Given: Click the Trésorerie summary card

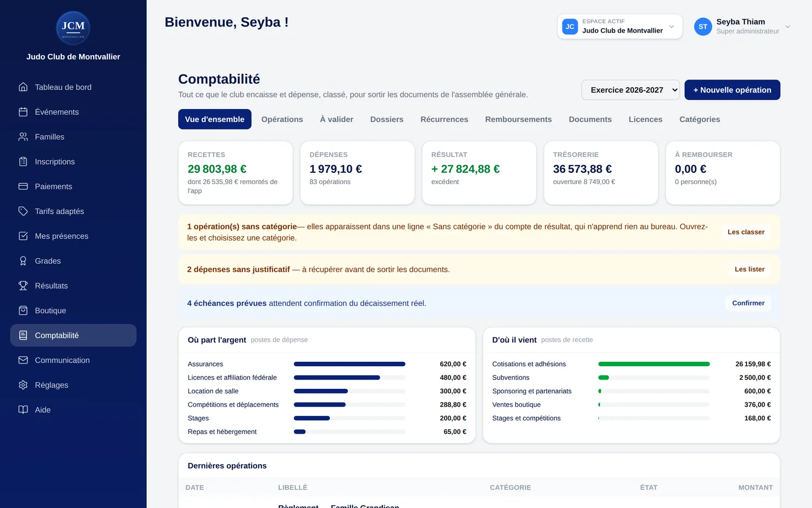Looking at the screenshot, I should click(x=601, y=173).
